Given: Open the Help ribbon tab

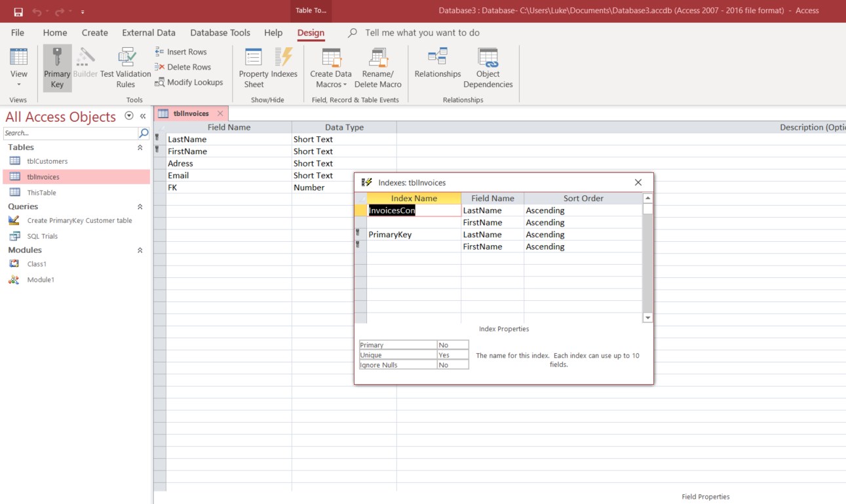Looking at the screenshot, I should coord(273,33).
